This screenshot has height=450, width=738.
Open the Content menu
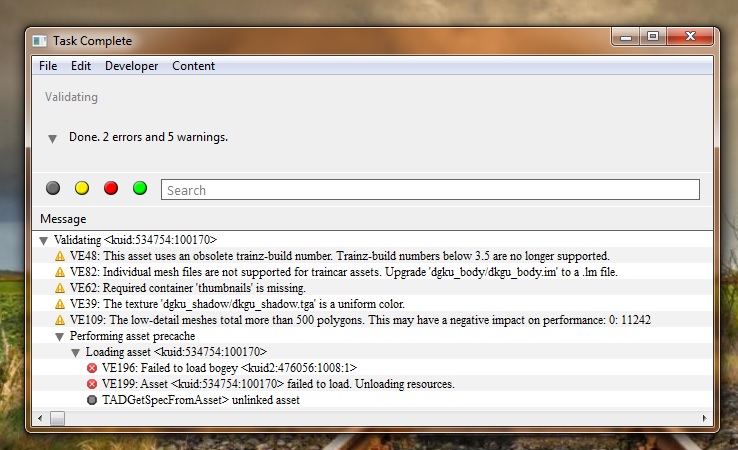pyautogui.click(x=193, y=66)
